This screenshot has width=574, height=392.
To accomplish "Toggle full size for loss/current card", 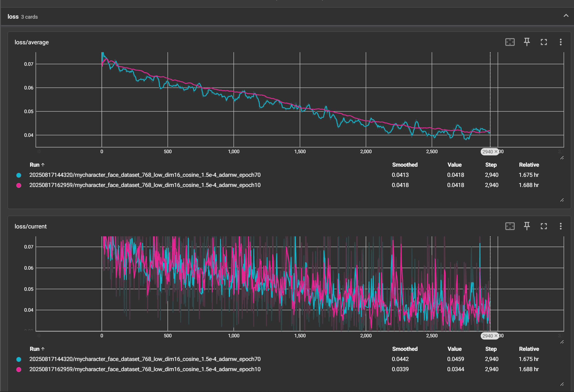I will coord(544,226).
